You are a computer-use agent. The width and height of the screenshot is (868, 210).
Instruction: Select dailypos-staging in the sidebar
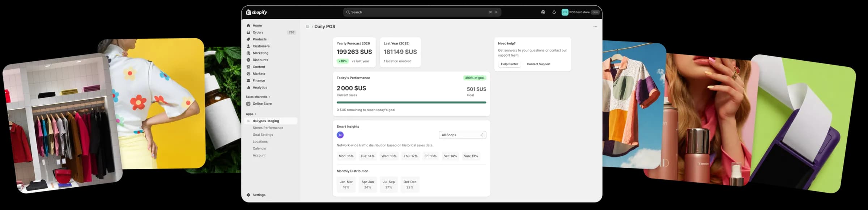[271, 121]
